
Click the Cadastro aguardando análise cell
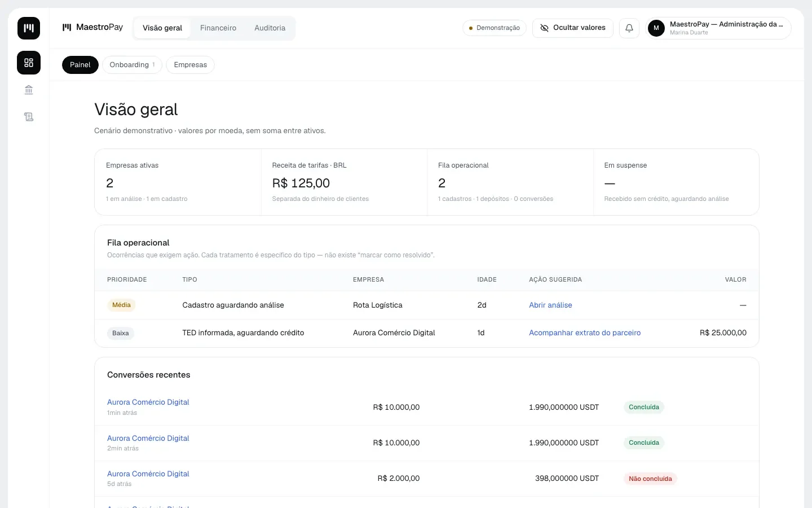(233, 305)
